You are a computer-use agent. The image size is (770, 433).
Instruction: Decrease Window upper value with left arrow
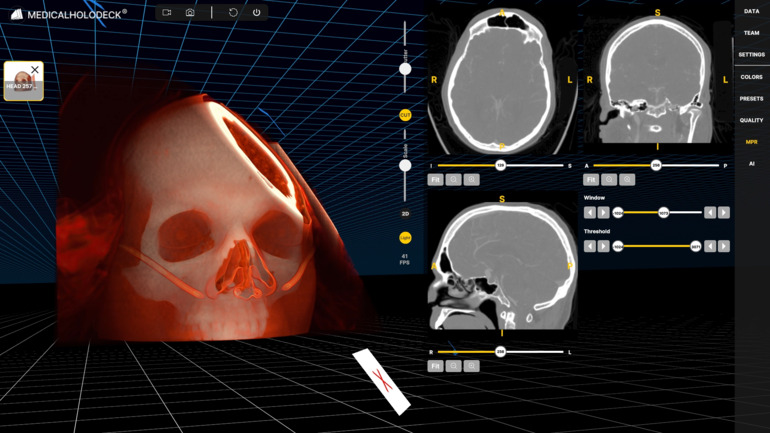(x=710, y=213)
